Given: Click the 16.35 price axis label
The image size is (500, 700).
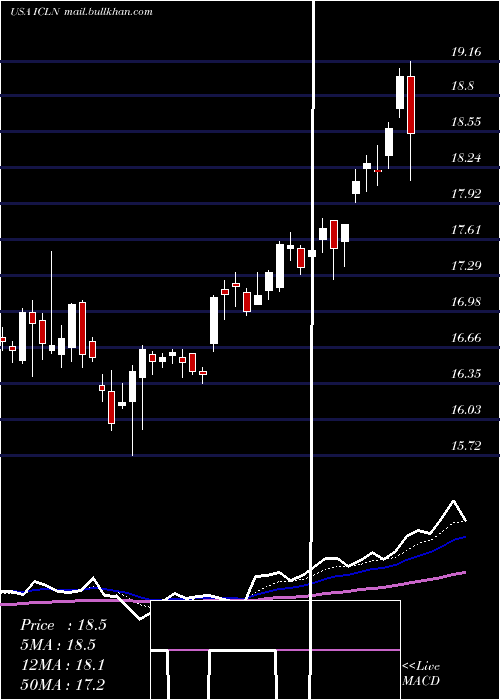Looking at the screenshot, I should click(x=466, y=374).
